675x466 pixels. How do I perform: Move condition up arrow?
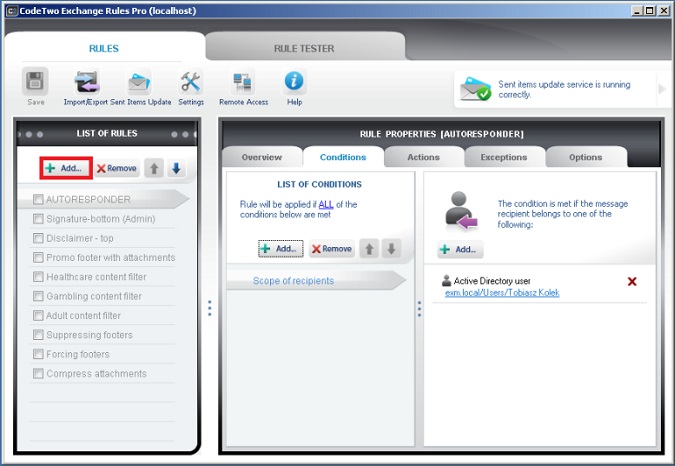click(369, 249)
